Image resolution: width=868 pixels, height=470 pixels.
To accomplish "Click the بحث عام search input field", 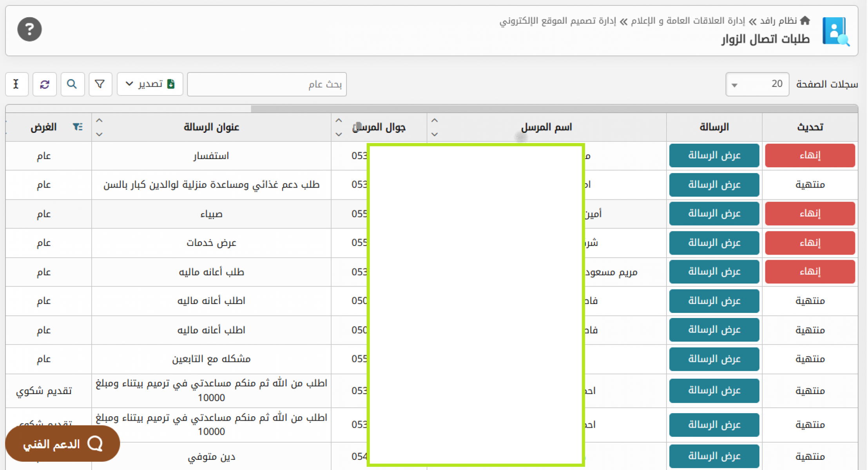I will (267, 84).
